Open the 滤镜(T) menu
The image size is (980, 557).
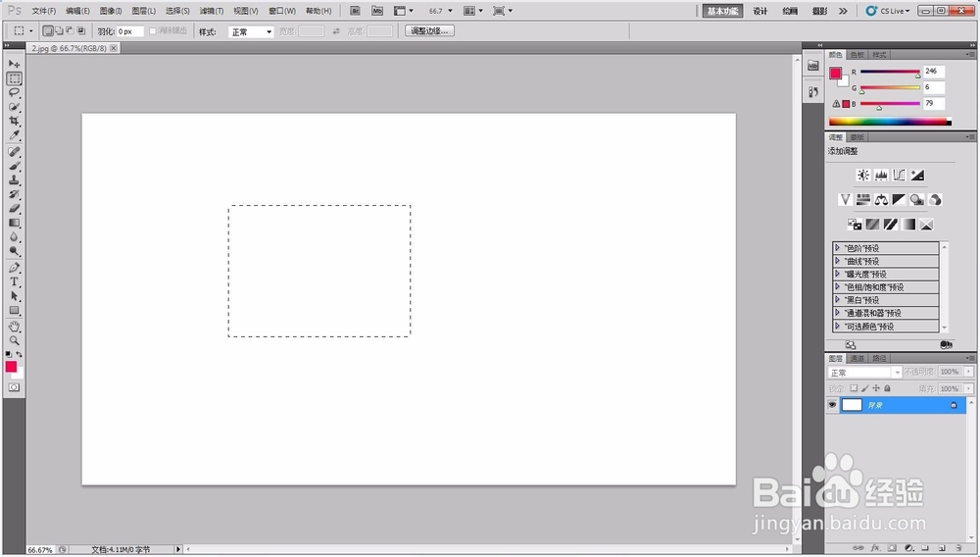[212, 11]
